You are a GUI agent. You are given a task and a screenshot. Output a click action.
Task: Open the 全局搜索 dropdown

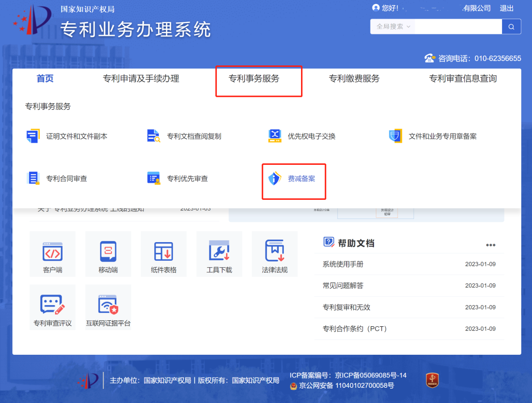[393, 27]
